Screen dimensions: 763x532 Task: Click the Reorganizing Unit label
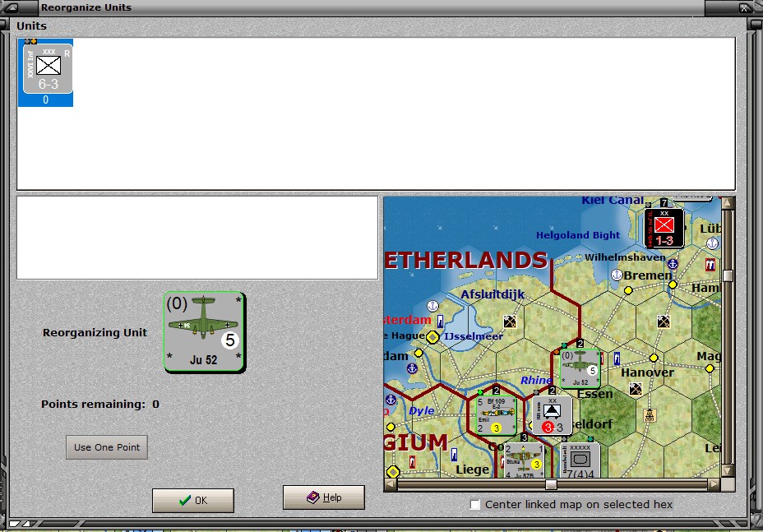pos(95,332)
